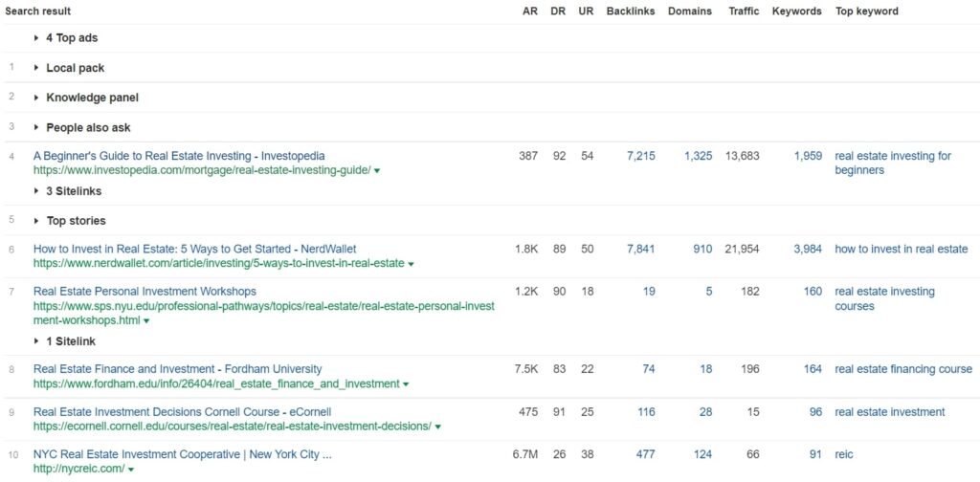The height and width of the screenshot is (482, 980).
Task: Open Investopedia backlinks count 7,215
Action: (640, 156)
